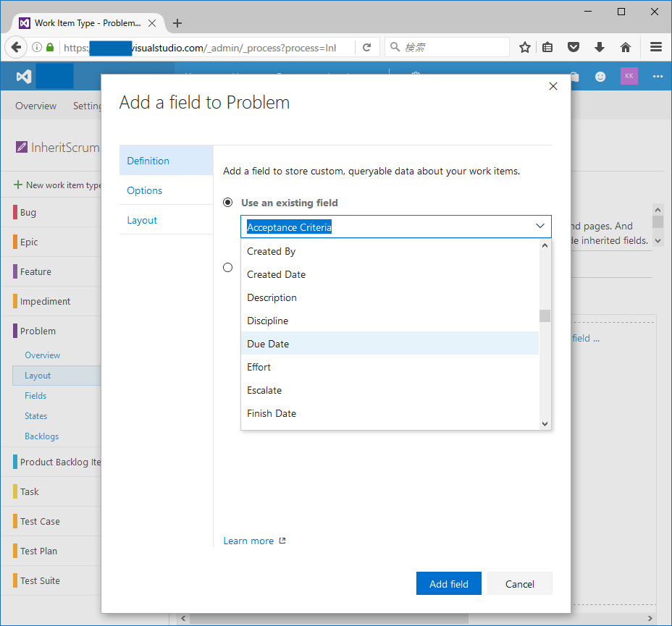Click the Cancel button
Viewport: 672px width, 626px height.
click(519, 583)
